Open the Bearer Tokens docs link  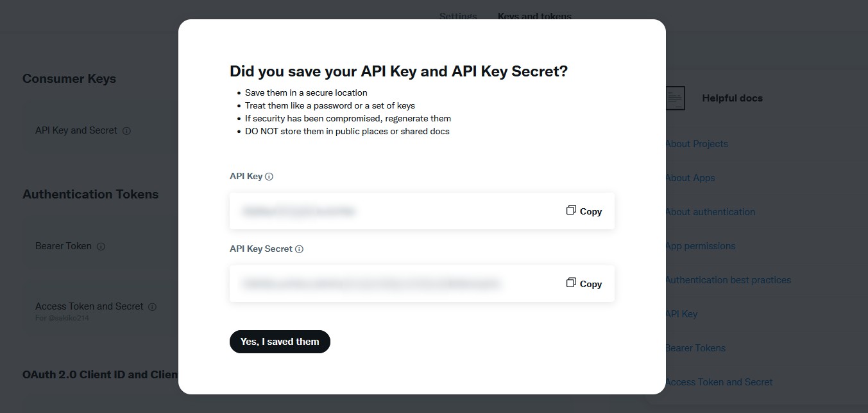click(695, 348)
